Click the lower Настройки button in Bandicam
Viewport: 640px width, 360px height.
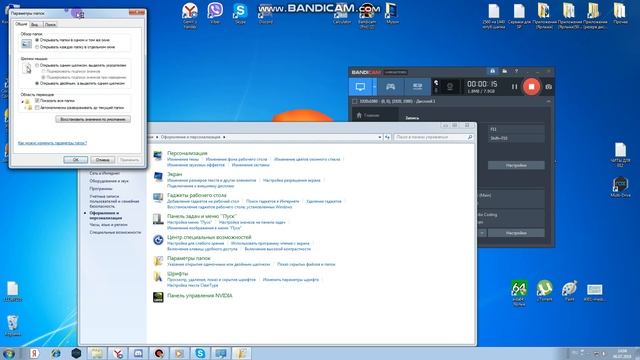516,233
